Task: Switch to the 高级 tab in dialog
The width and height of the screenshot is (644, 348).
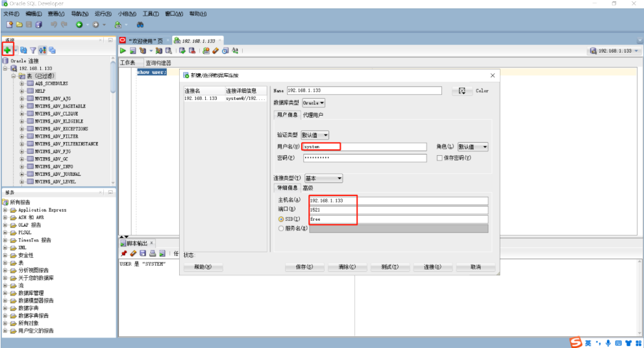Action: pos(308,188)
